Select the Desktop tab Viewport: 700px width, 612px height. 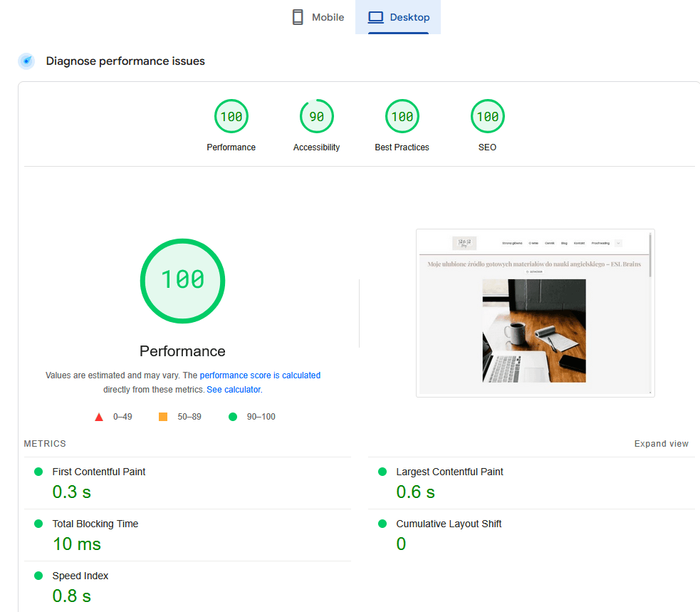398,17
